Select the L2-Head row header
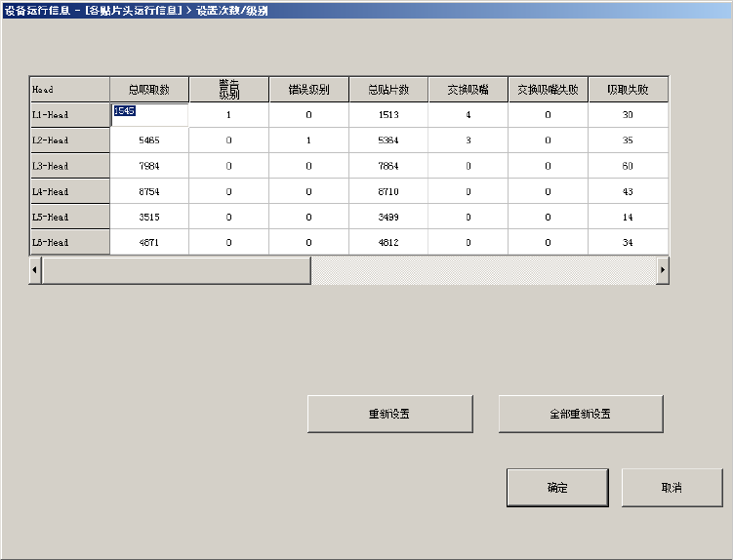Viewport: 733px width, 560px height. (69, 140)
